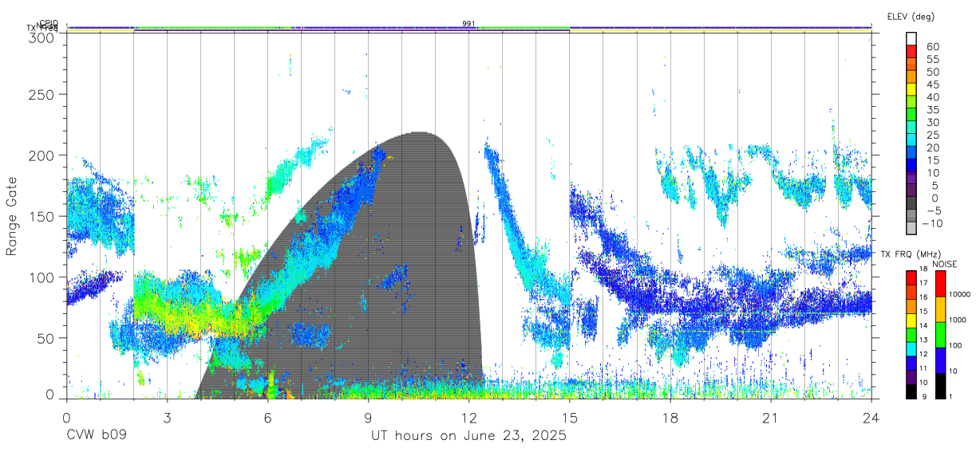Click the red top swatch of NOISE bar
980x452 pixels.
coord(940,284)
